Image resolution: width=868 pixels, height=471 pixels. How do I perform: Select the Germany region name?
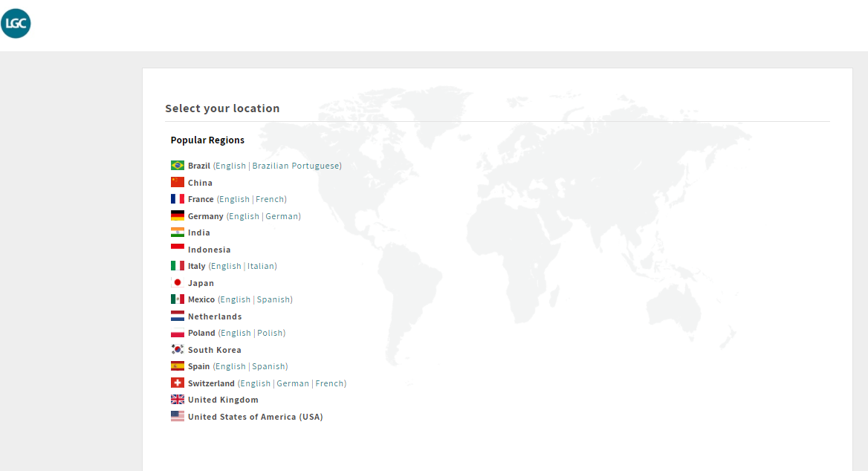click(205, 216)
